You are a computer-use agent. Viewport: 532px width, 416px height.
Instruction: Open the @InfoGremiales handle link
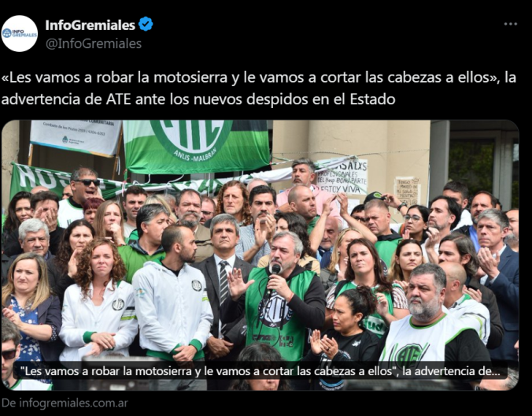[x=94, y=44]
